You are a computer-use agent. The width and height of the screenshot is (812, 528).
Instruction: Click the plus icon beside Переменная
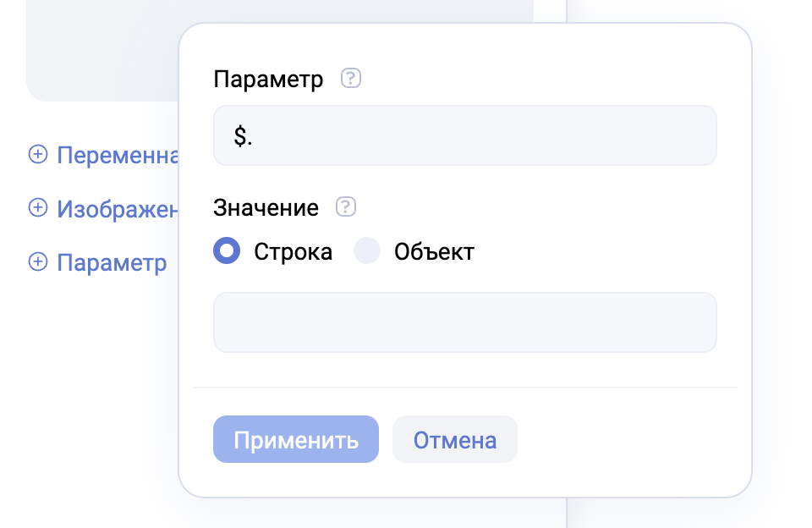coord(38,154)
